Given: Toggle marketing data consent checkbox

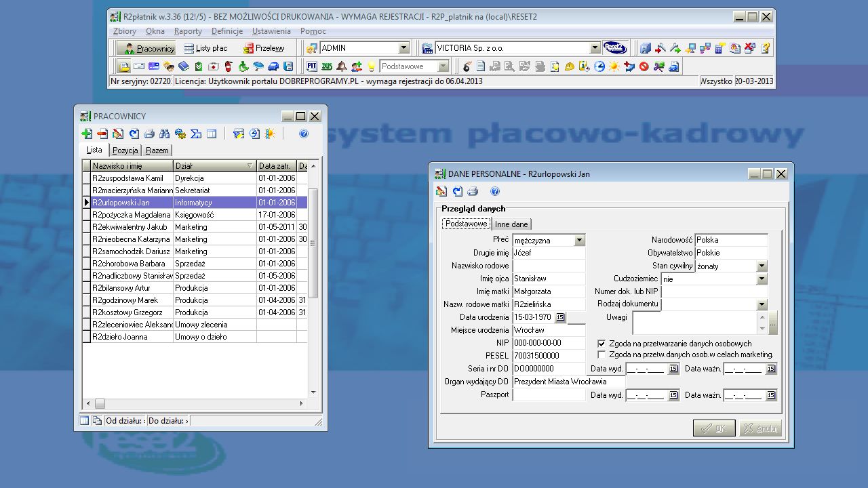Looking at the screenshot, I should 601,354.
